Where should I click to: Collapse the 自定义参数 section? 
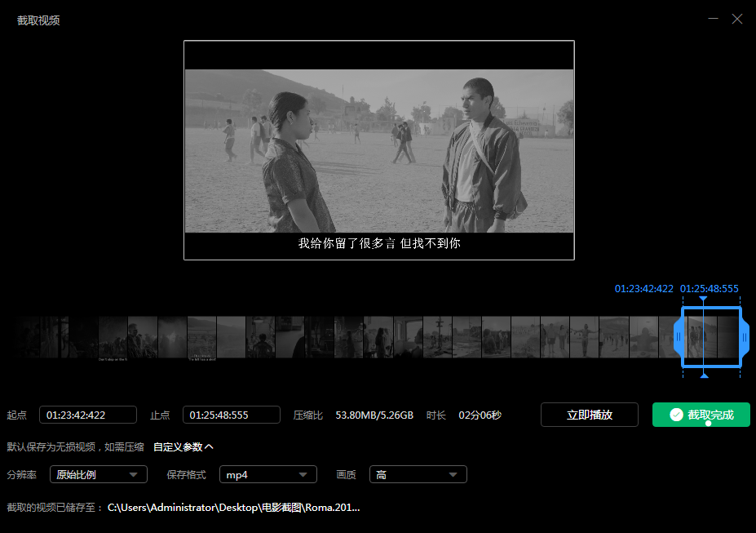click(183, 446)
